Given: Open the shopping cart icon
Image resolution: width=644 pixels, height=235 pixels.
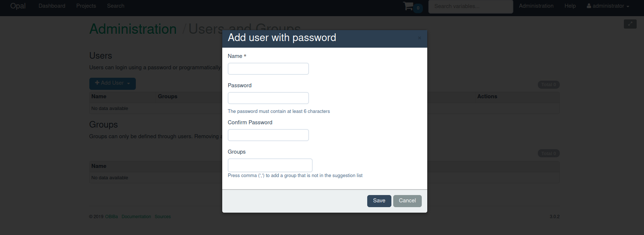Looking at the screenshot, I should tap(408, 6).
